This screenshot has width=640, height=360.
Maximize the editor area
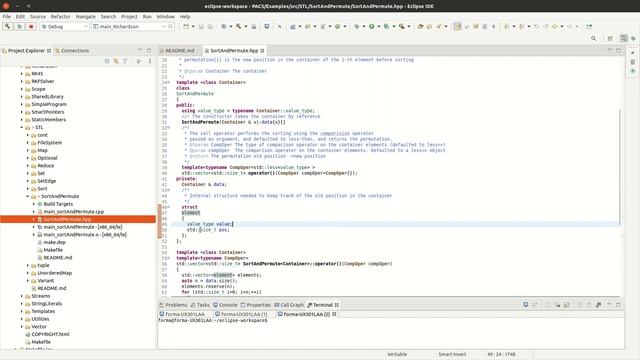(618, 50)
